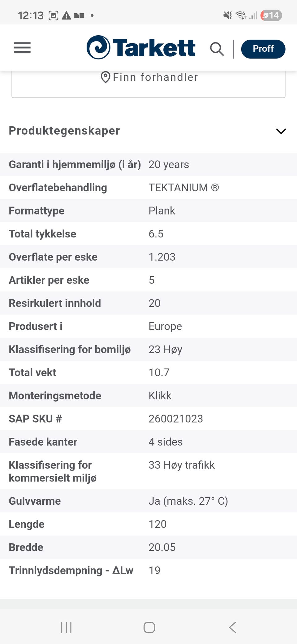Select the SAP SKU number 260021023
The width and height of the screenshot is (297, 644).
176,419
